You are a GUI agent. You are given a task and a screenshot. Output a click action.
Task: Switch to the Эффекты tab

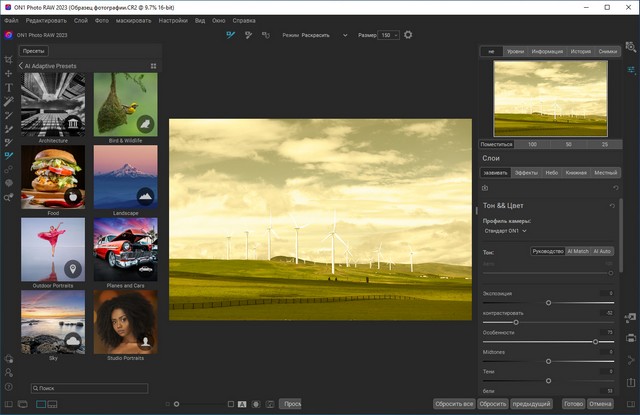coord(526,172)
